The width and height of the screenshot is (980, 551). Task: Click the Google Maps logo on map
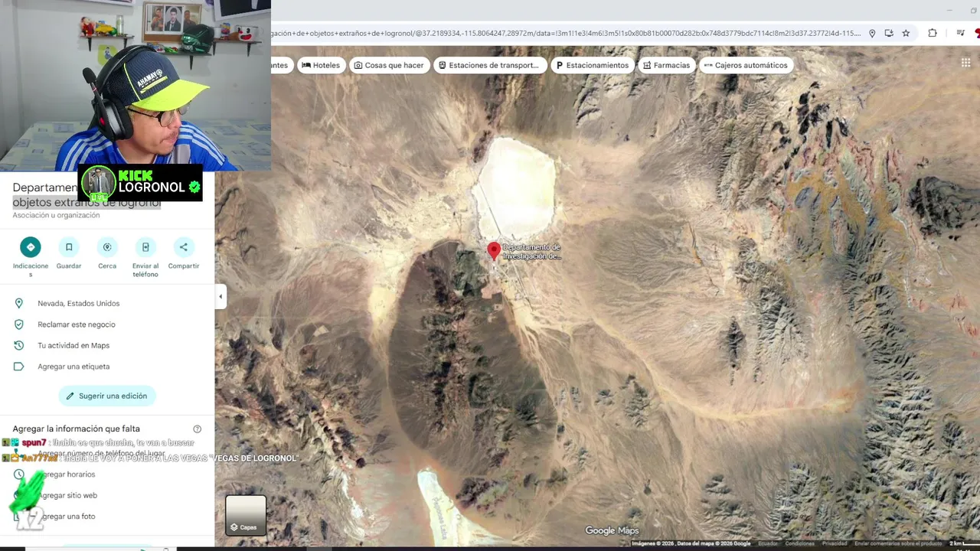point(612,530)
